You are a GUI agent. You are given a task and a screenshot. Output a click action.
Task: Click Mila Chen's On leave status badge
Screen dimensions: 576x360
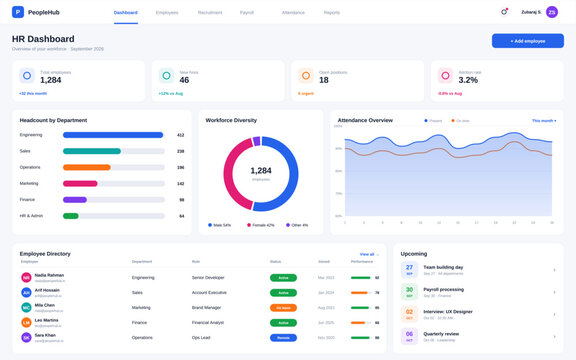point(283,308)
